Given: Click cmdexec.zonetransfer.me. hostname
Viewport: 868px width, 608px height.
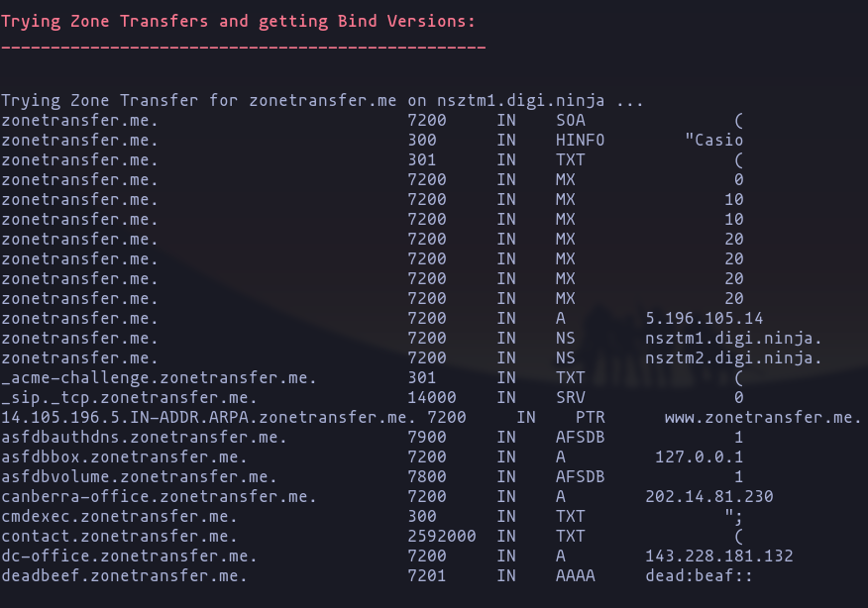Looking at the screenshot, I should pyautogui.click(x=119, y=516).
